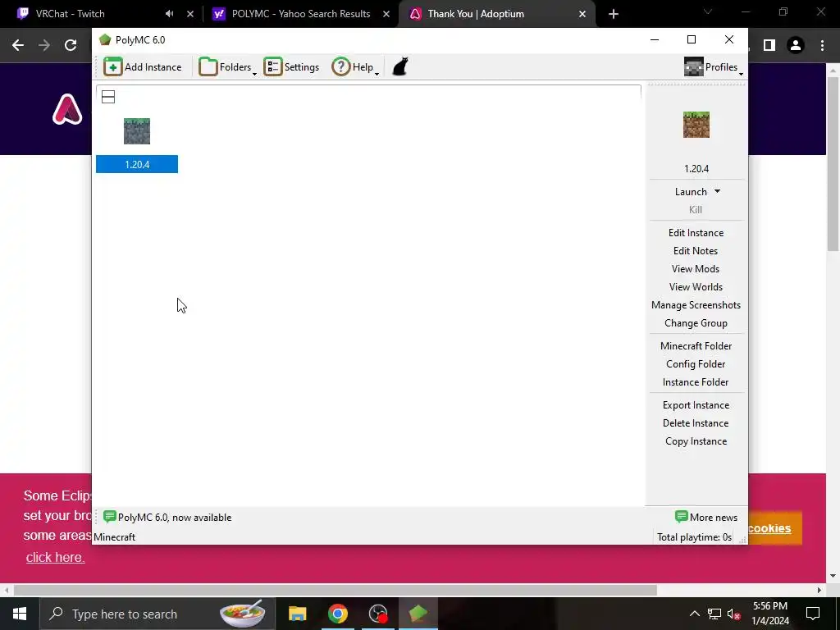
Task: Click the PolyMC taskbar icon
Action: click(x=418, y=614)
